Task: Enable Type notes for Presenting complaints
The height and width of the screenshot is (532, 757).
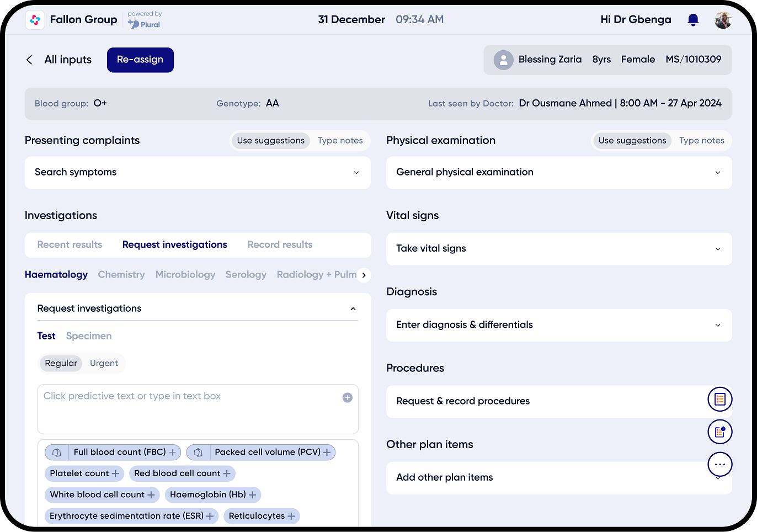Action: pyautogui.click(x=340, y=140)
